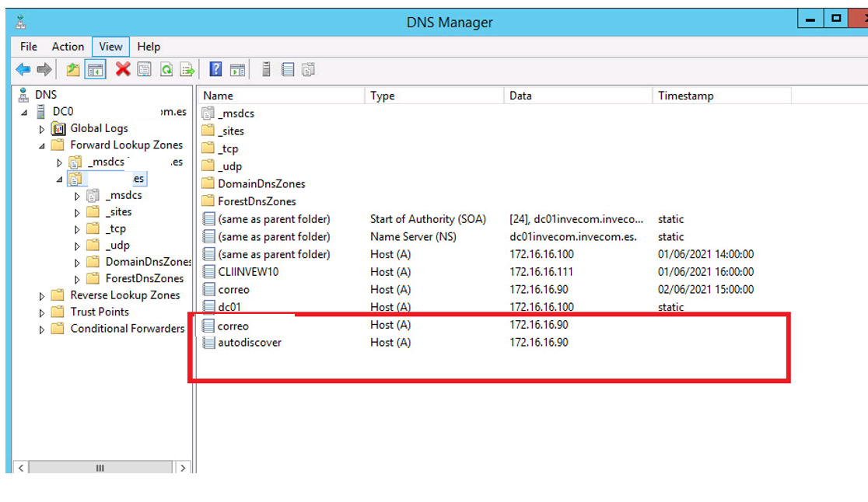Select Forward Lookup Zones in tree
Image resolution: width=868 pixels, height=502 pixels.
[x=126, y=145]
